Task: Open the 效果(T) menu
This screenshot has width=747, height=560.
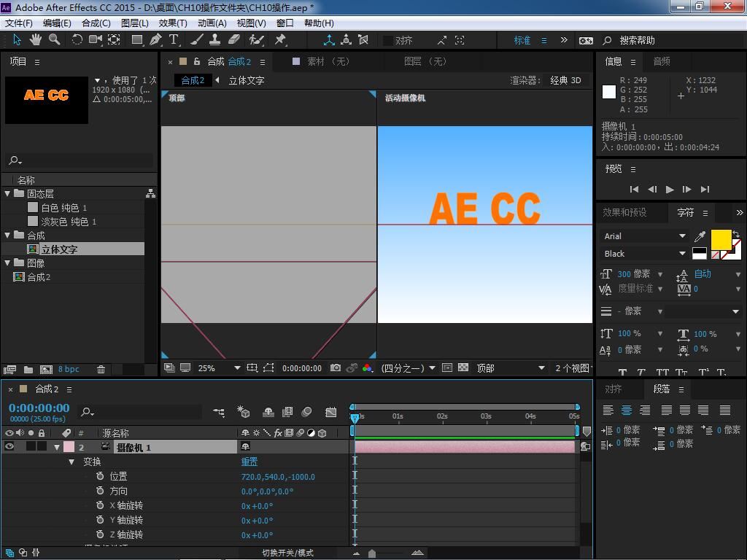Action: click(173, 23)
